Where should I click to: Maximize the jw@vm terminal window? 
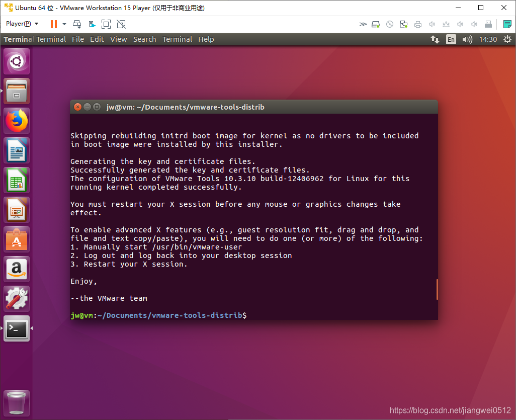97,107
